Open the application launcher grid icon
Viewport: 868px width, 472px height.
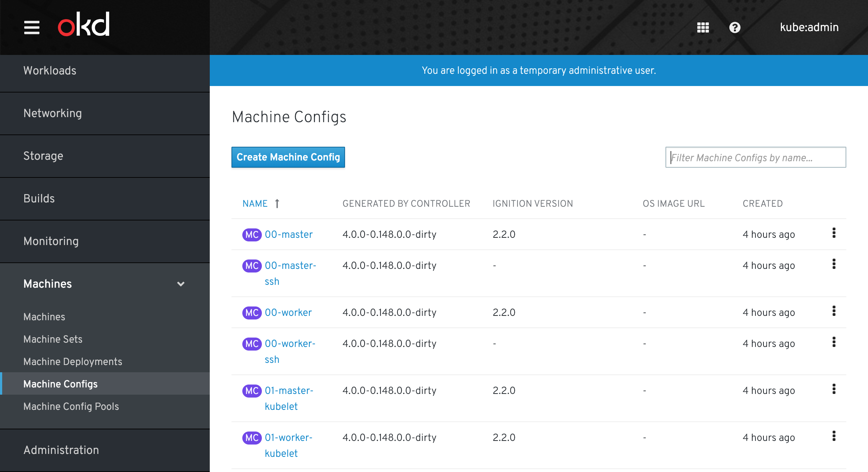pyautogui.click(x=703, y=27)
